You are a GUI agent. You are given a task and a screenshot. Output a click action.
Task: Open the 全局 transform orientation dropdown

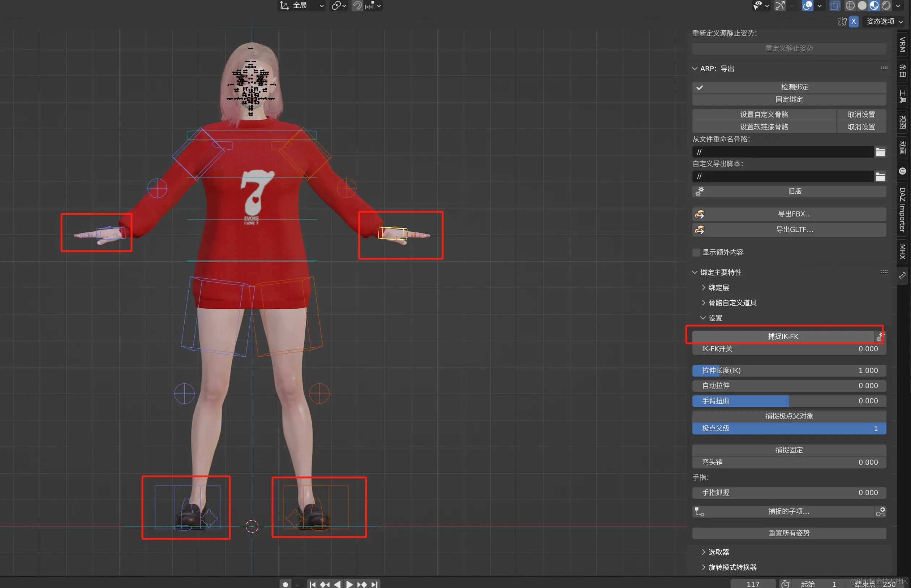point(302,5)
